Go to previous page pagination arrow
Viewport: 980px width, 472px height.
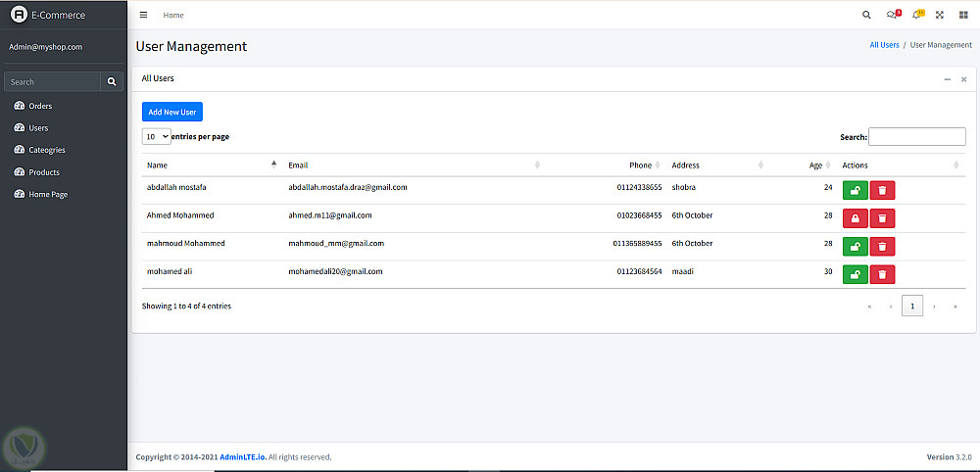(891, 307)
